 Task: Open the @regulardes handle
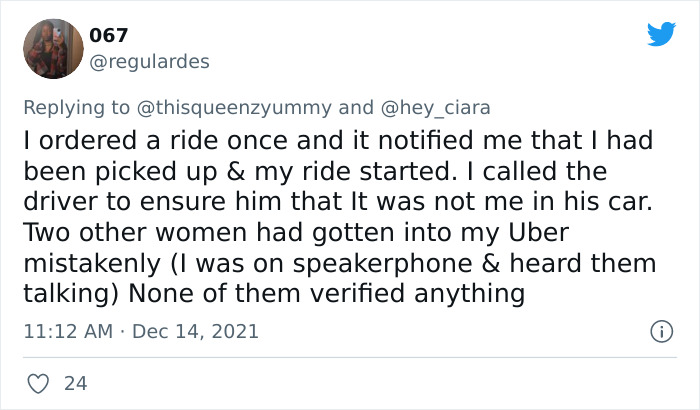point(149,62)
